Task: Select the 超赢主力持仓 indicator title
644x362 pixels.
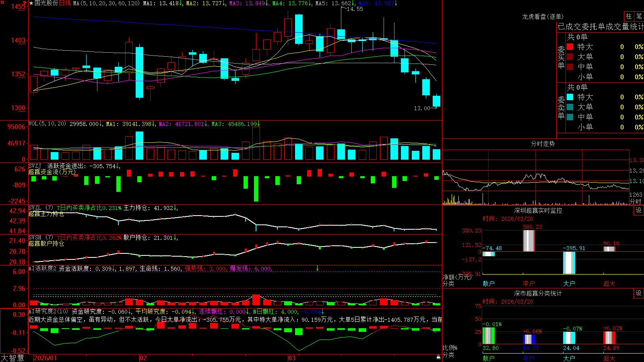Action: point(46,214)
